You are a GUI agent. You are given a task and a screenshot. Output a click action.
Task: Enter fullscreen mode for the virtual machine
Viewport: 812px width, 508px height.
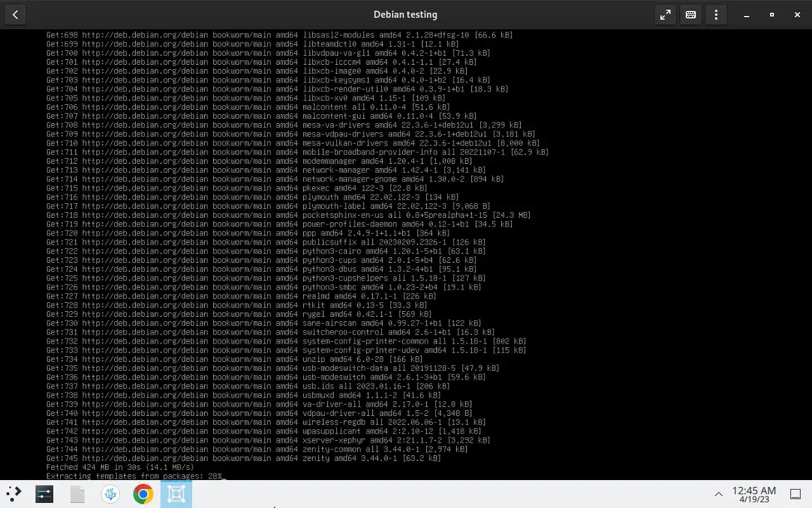(665, 15)
